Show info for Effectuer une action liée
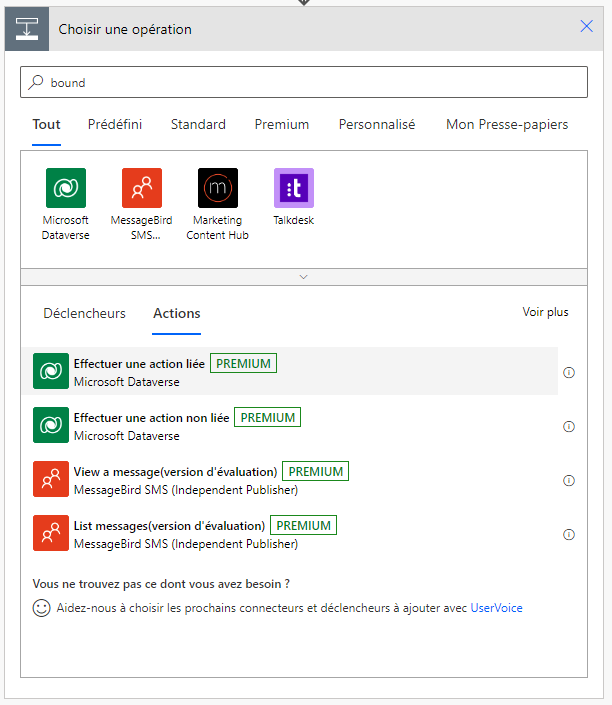The height and width of the screenshot is (705, 612). (569, 372)
